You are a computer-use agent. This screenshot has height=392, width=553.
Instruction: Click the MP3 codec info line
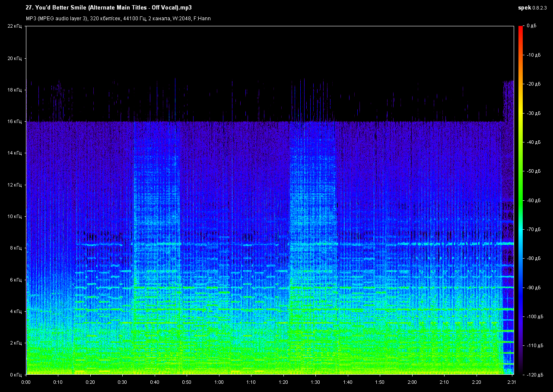pos(118,19)
